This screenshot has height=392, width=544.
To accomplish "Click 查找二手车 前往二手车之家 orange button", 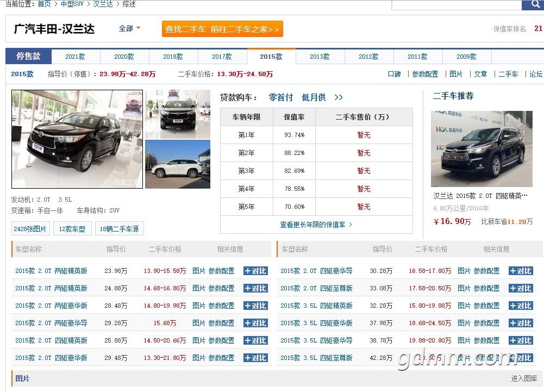I will point(222,29).
